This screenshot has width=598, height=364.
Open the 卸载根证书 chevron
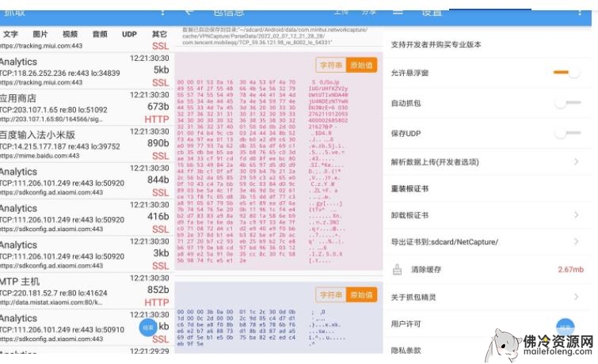point(576,214)
